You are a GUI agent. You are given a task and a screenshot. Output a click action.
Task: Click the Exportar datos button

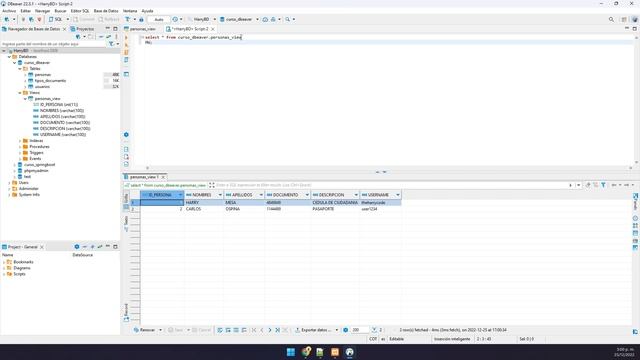(x=313, y=330)
